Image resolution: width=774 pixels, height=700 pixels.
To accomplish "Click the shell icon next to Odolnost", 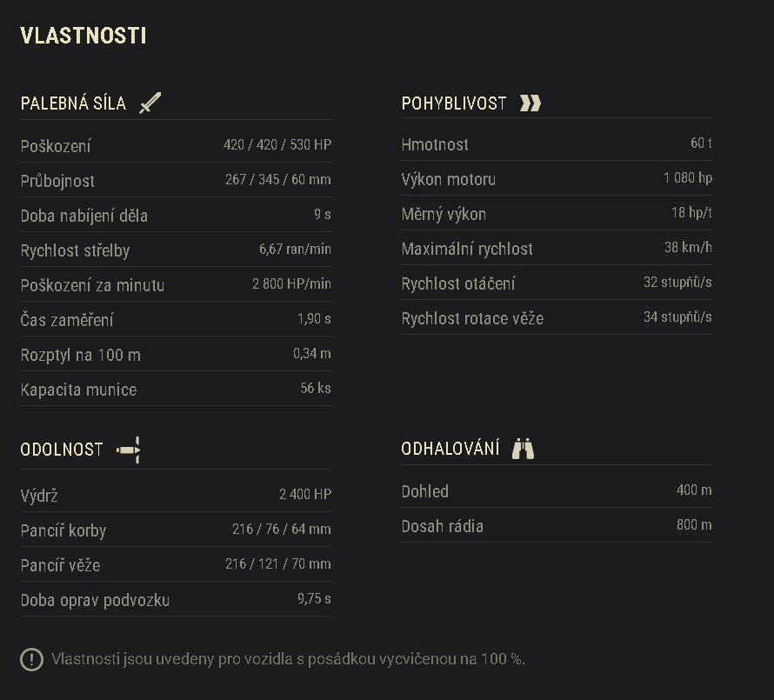I will tap(127, 449).
